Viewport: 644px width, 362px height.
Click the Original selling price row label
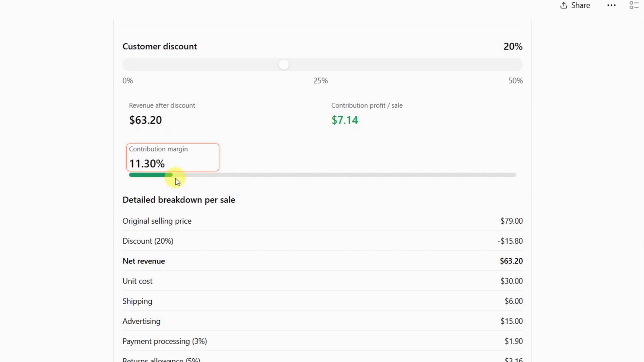tap(157, 221)
